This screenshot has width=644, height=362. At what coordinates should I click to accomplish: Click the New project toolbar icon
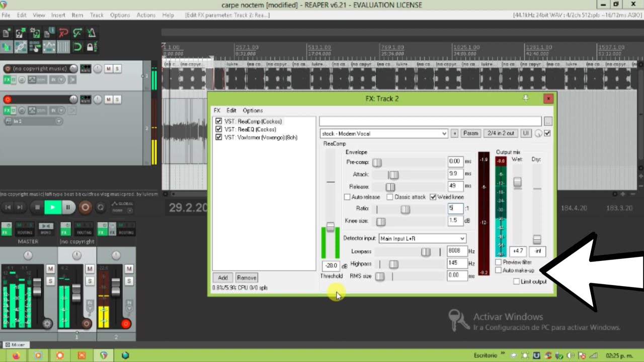[7, 33]
